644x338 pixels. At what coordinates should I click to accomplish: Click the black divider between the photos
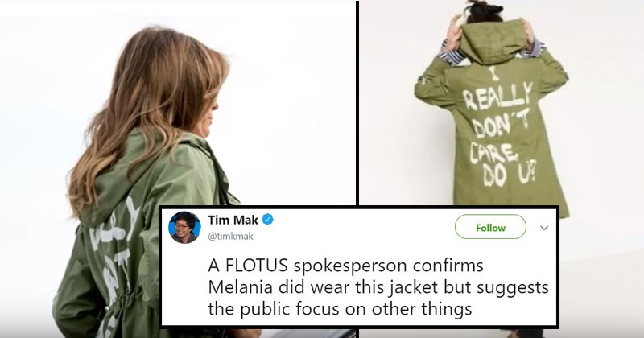pyautogui.click(x=357, y=103)
